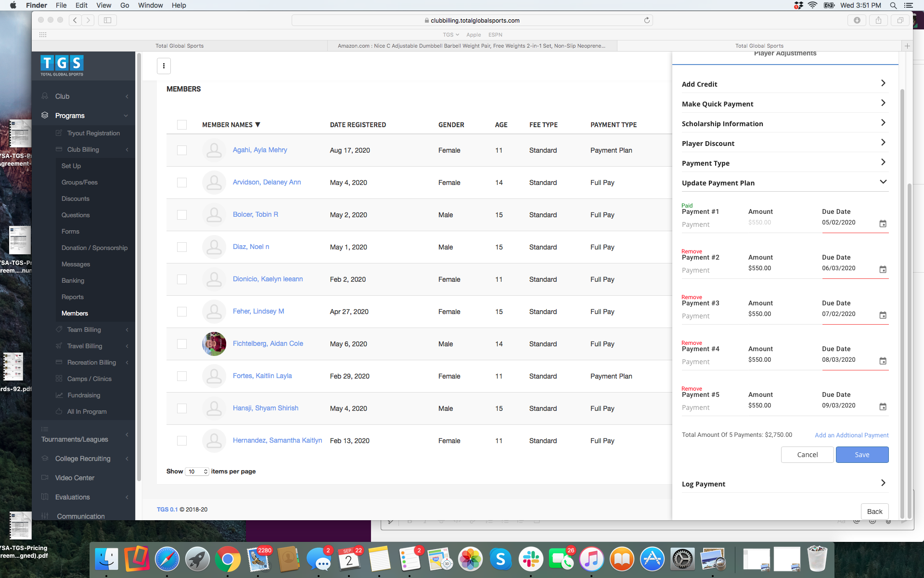Check the box for Diaz, Noel n
Viewport: 924px width, 578px height.
coord(182,247)
